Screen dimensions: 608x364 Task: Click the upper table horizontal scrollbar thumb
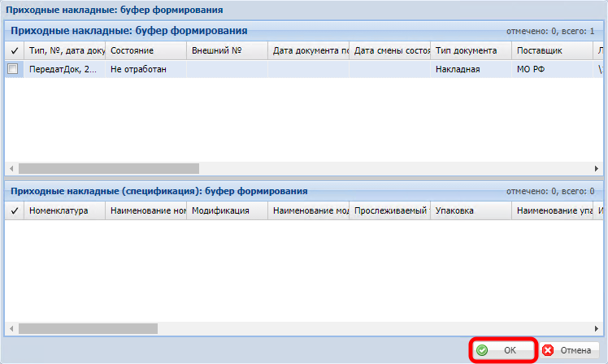point(109,168)
